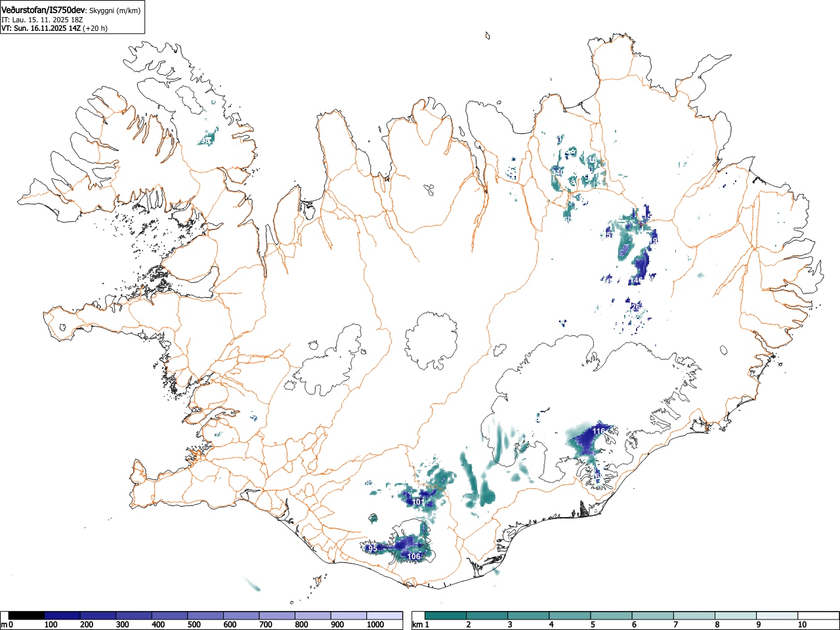The image size is (840, 630).
Task: Click the '1000' tick label on the meter scale
Action: (375, 625)
